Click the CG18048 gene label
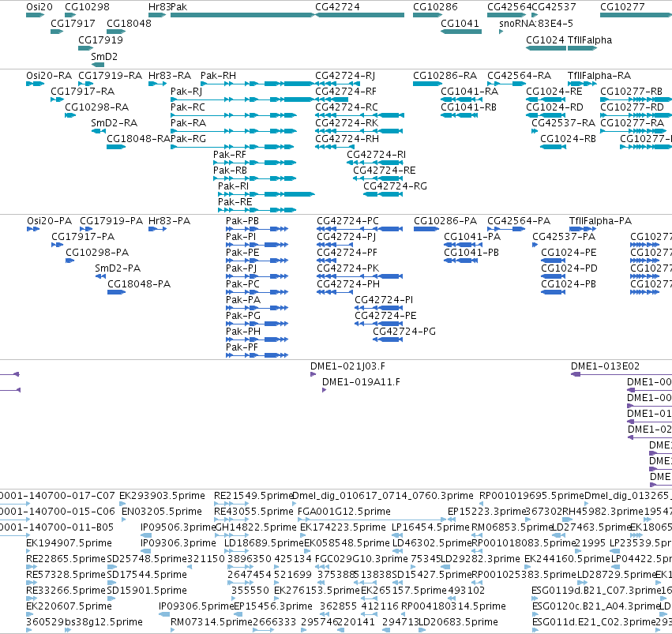Viewport: 672px width, 634px height. [x=129, y=23]
